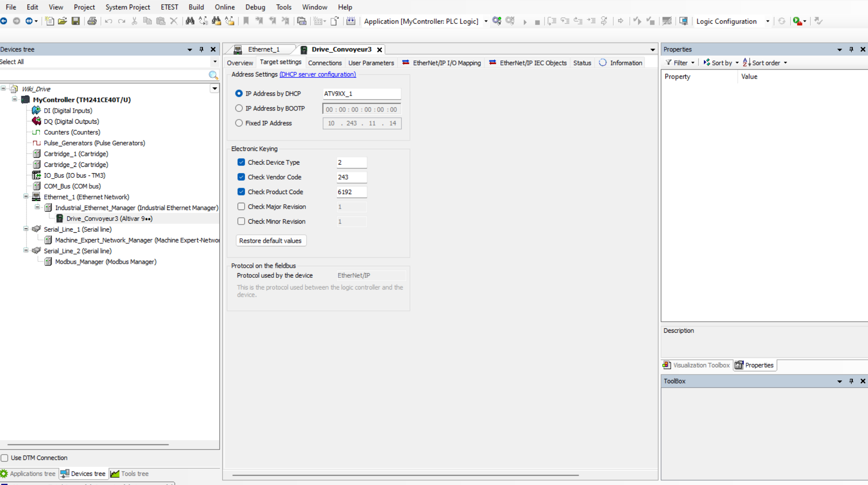Uncheck the Check Vendor Code checkbox

click(241, 177)
